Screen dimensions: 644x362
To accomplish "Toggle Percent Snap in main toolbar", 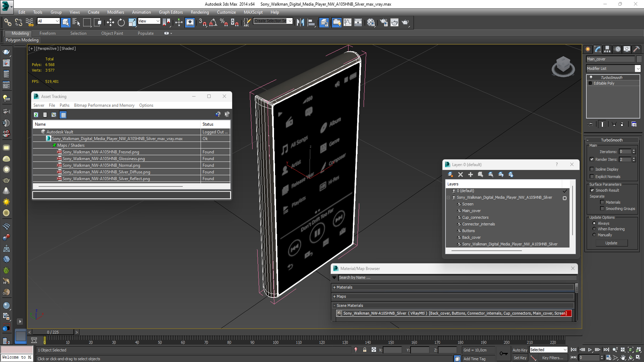I will [x=224, y=22].
